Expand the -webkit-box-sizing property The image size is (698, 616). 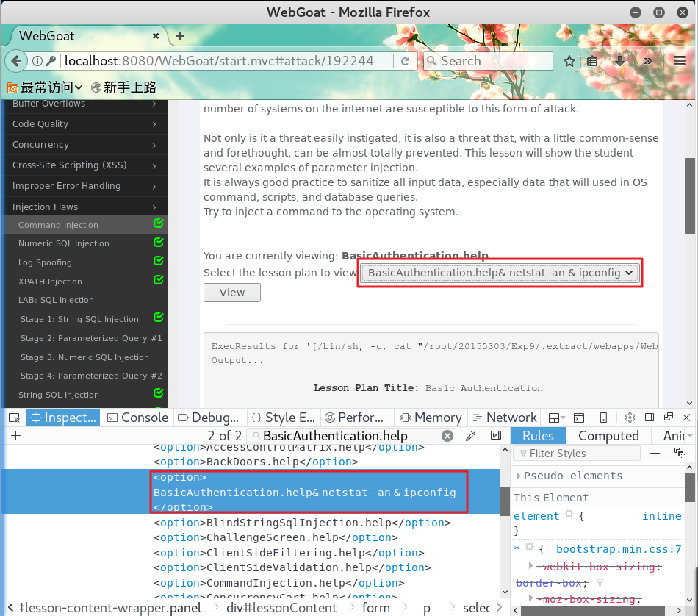click(530, 566)
